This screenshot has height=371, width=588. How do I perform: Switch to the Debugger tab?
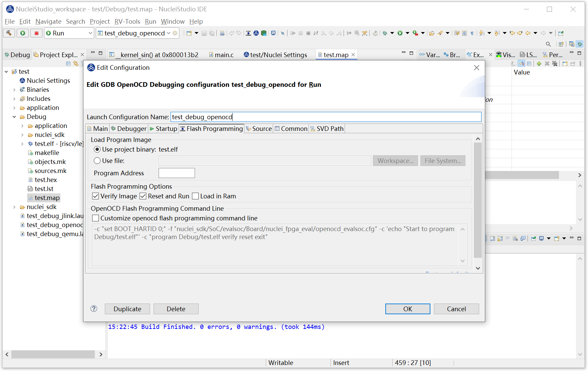pos(129,129)
